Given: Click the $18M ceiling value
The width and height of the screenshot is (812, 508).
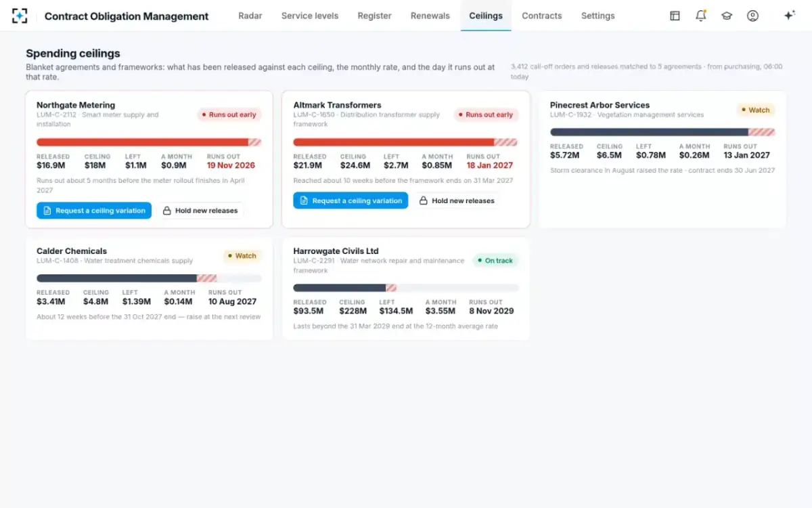Looking at the screenshot, I should 95,165.
